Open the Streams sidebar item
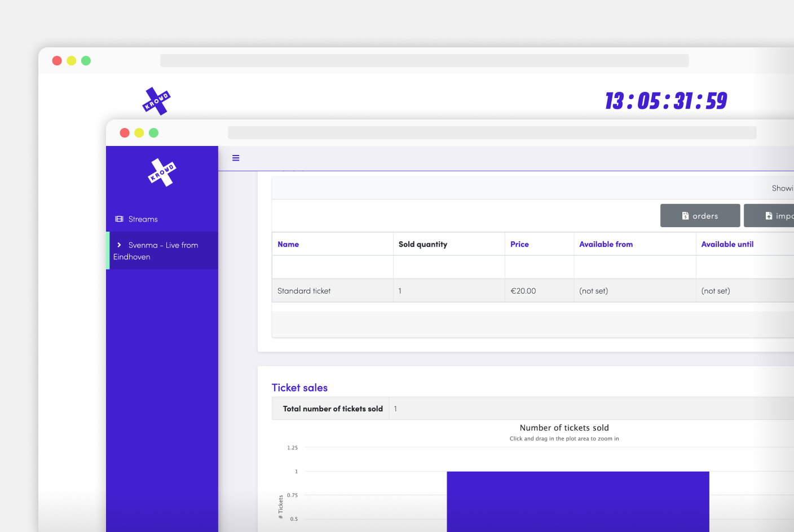The width and height of the screenshot is (794, 532). (162, 219)
